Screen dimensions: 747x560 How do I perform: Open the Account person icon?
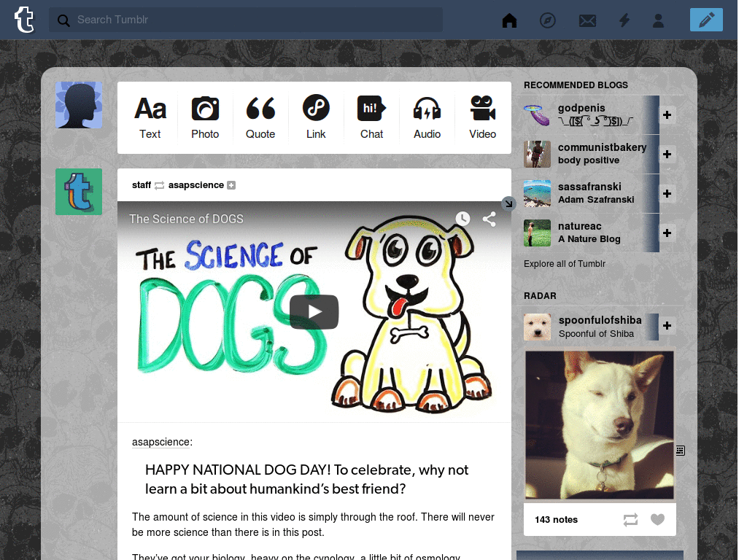tap(659, 20)
